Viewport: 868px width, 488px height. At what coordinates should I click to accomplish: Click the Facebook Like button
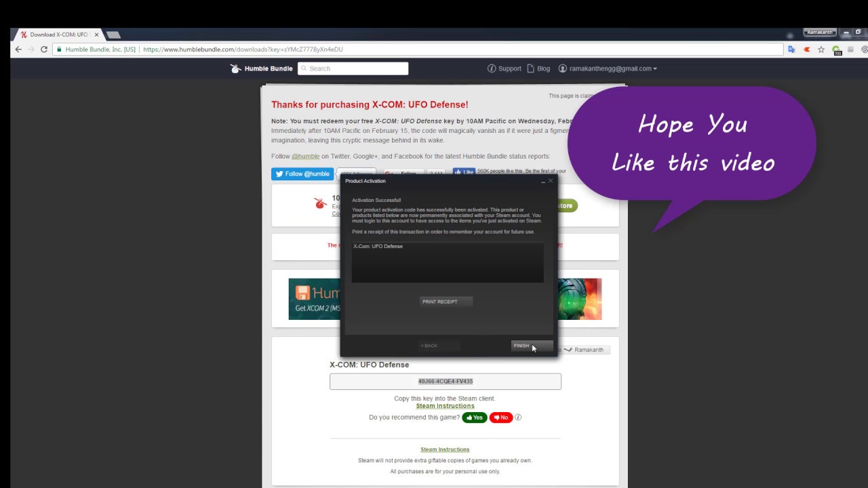(464, 172)
